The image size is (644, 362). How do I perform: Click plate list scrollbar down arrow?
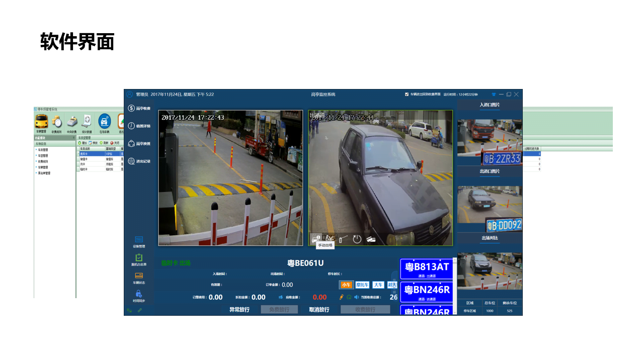[x=455, y=313]
